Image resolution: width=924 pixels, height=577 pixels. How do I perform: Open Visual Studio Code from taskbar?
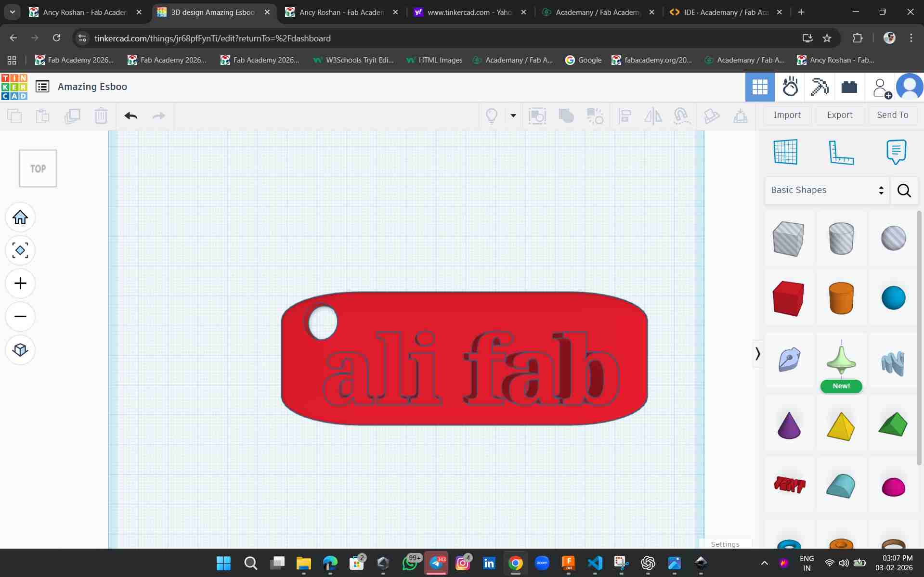tap(595, 563)
